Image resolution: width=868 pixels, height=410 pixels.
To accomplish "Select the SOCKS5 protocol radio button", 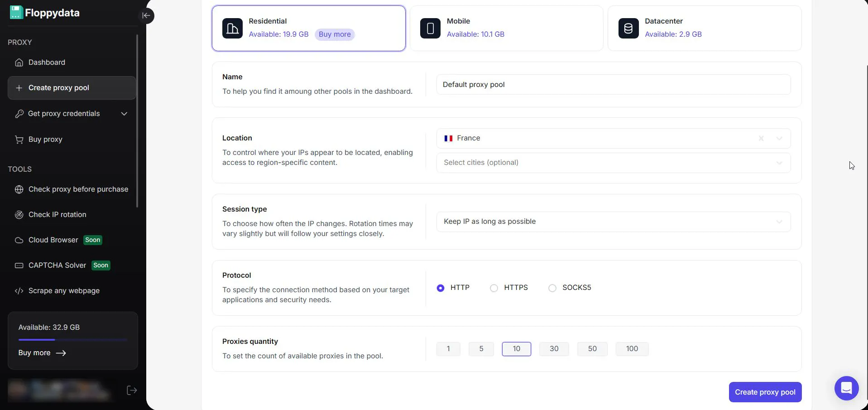I will click(x=552, y=288).
